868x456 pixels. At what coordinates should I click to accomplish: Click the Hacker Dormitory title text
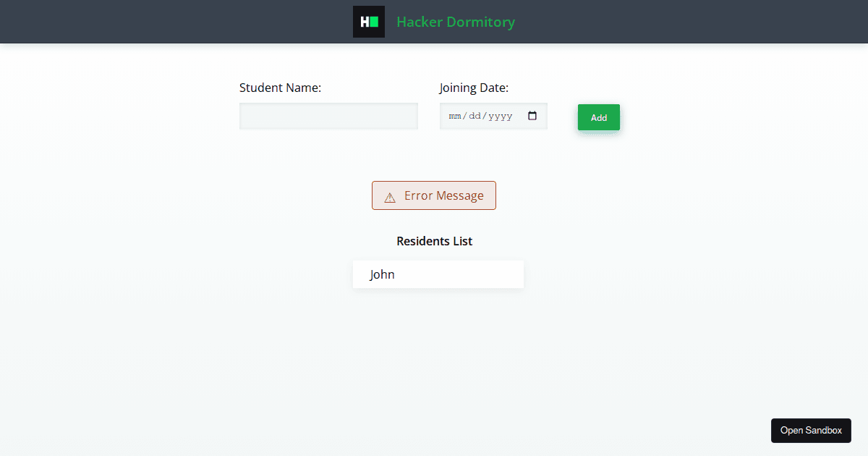[455, 22]
